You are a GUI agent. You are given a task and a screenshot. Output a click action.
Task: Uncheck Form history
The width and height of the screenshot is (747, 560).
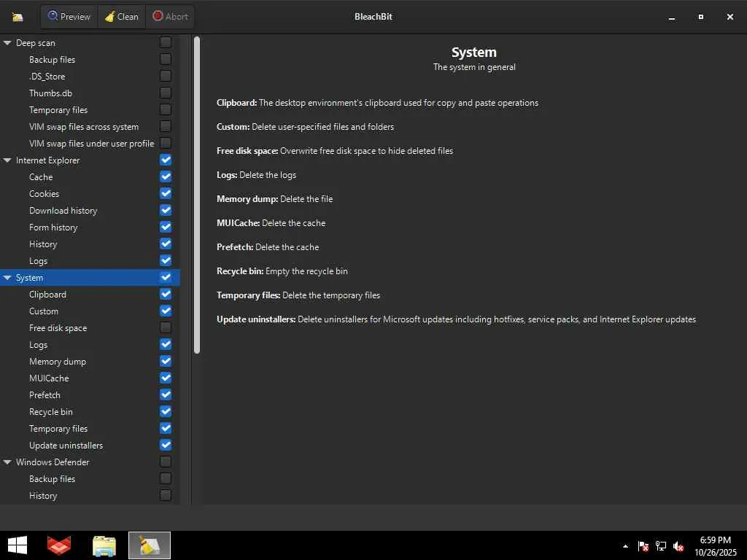pos(166,227)
